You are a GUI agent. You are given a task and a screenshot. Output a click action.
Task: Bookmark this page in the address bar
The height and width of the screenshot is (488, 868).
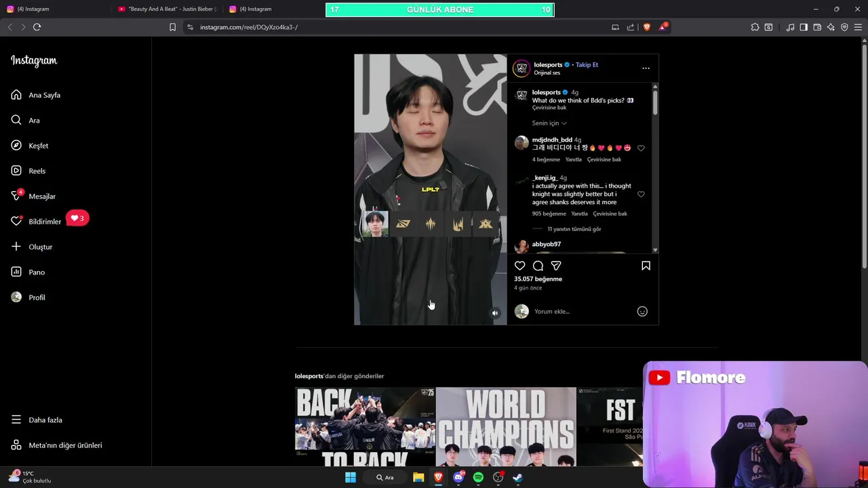point(172,27)
